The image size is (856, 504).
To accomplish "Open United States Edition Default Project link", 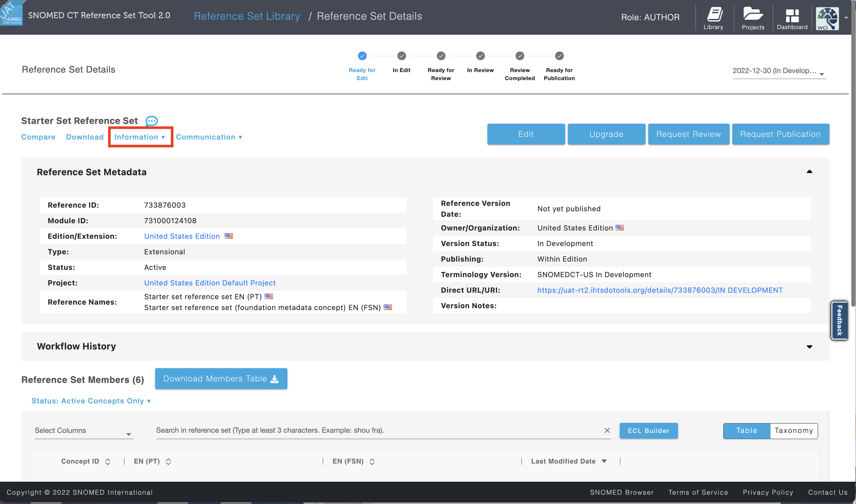I will point(210,283).
